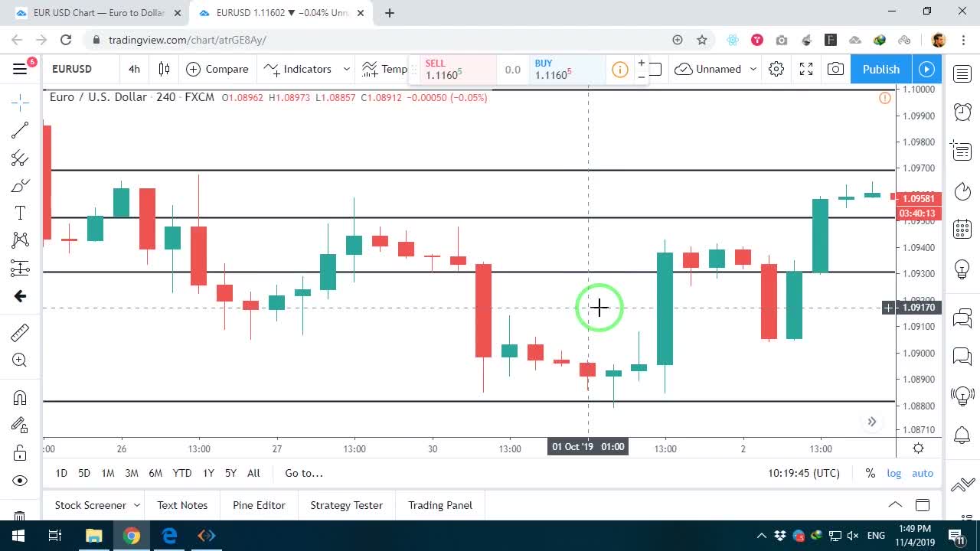Click the Zoom In magnifier tool
Viewport: 980px width, 551px height.
[20, 360]
